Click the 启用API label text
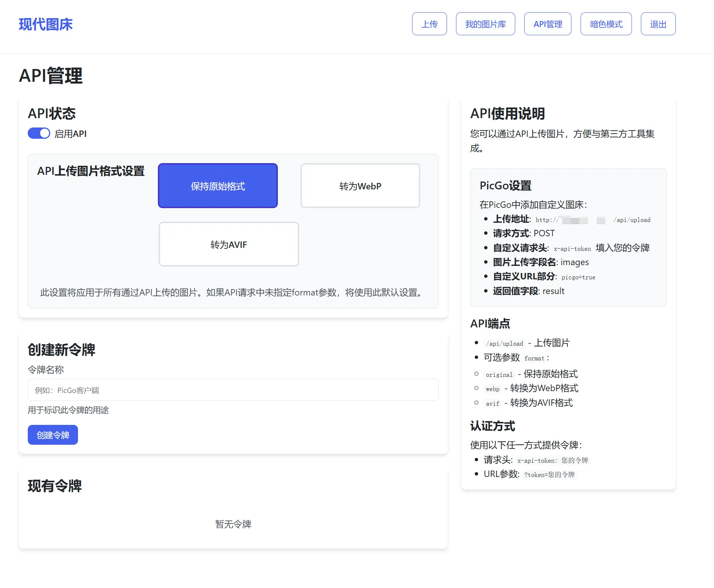Viewport: 714px width, 588px height. 70,134
